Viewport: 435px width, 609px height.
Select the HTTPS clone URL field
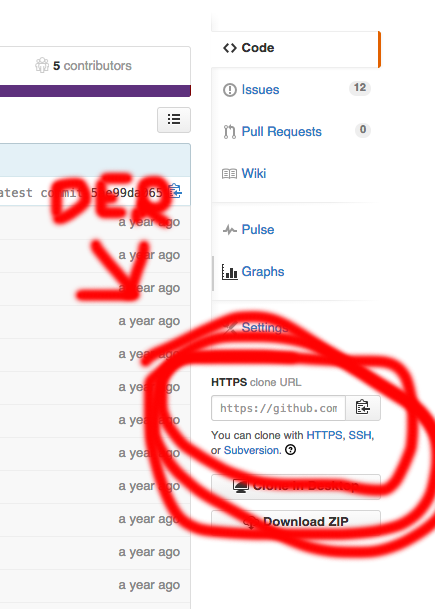[x=278, y=408]
